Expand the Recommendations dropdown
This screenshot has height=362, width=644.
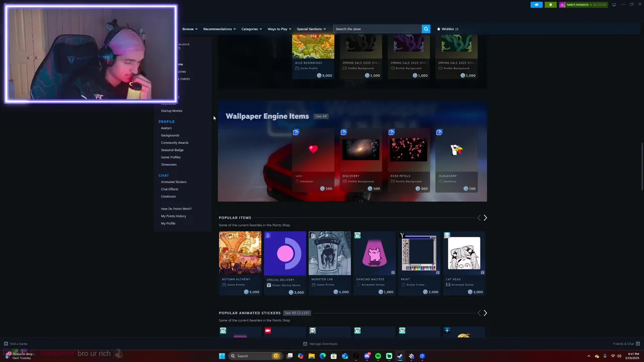point(219,29)
